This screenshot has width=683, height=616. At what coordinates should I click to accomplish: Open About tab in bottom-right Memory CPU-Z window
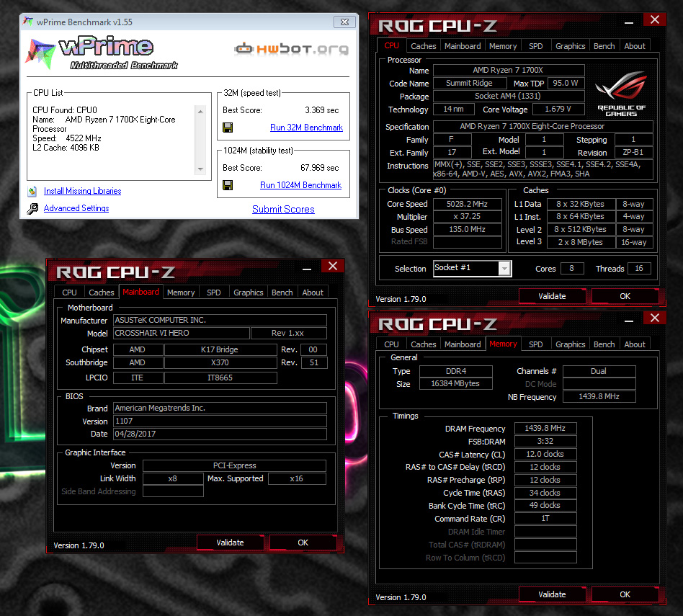[635, 344]
